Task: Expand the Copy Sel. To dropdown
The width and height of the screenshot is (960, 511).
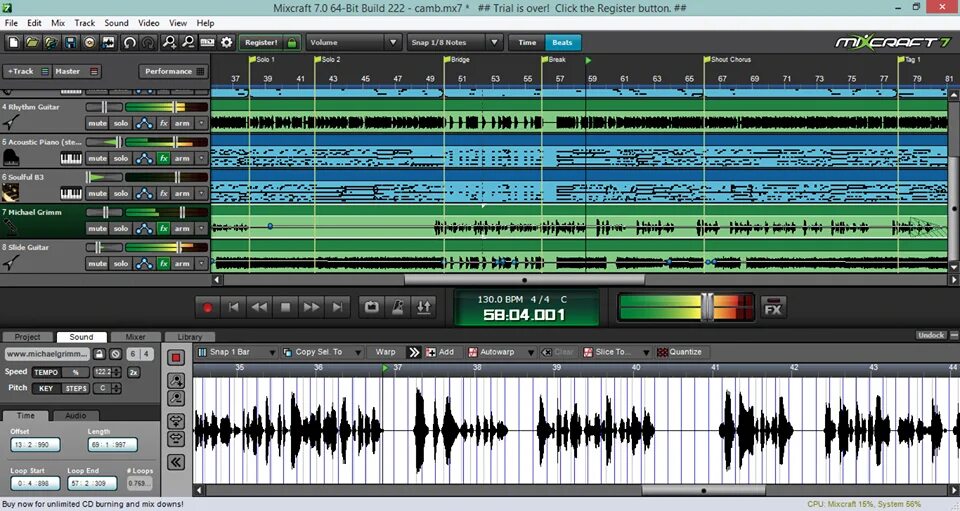Action: tap(358, 352)
